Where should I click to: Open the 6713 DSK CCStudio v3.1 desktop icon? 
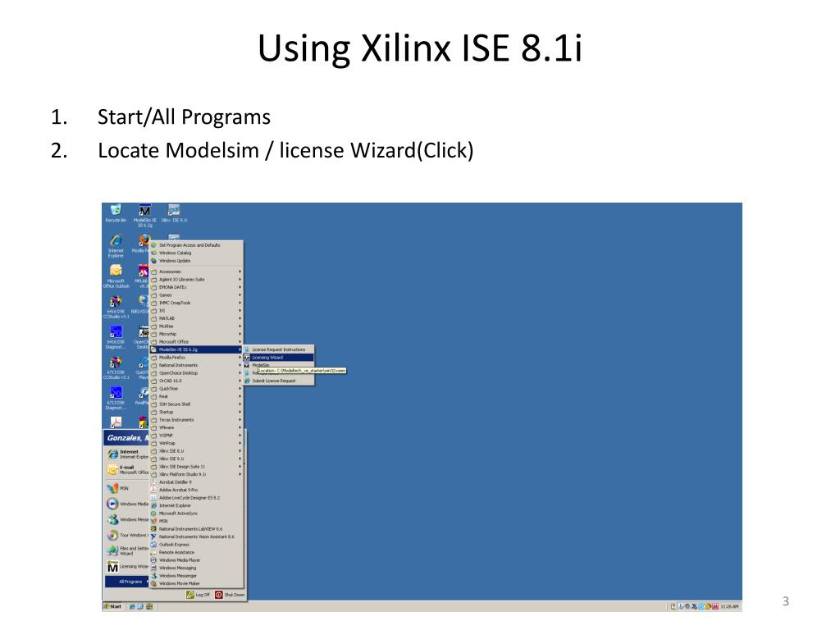coord(116,367)
